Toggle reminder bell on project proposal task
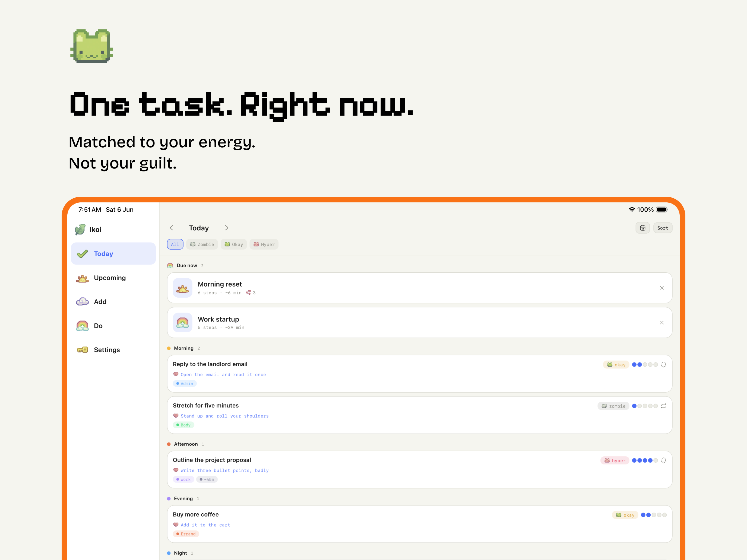The width and height of the screenshot is (747, 560). point(664,460)
